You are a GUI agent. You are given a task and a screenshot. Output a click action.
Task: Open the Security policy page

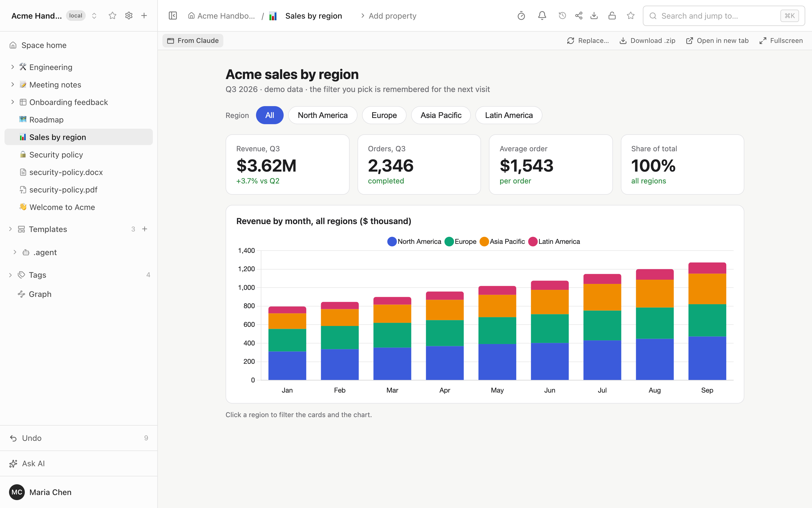tap(78, 155)
